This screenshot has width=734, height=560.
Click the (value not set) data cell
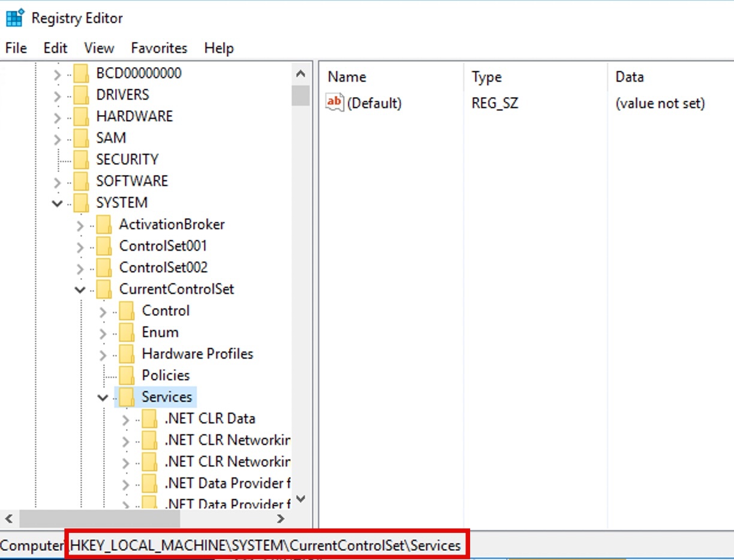point(660,103)
